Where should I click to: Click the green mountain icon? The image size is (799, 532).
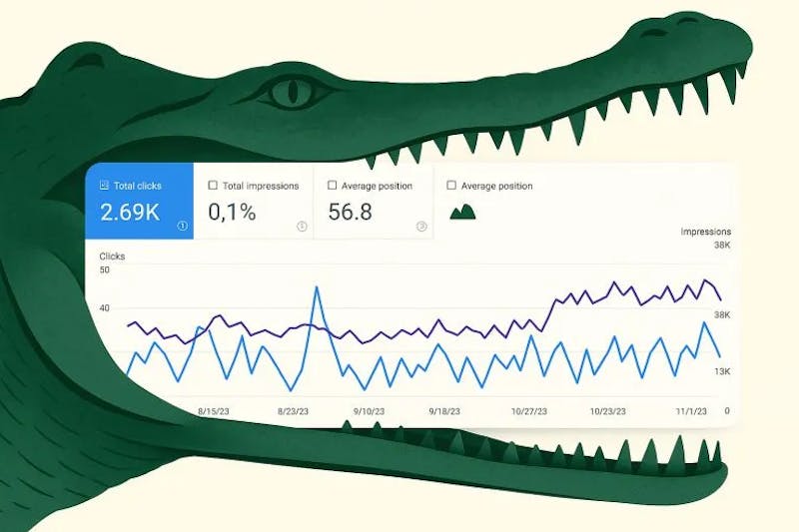462,212
